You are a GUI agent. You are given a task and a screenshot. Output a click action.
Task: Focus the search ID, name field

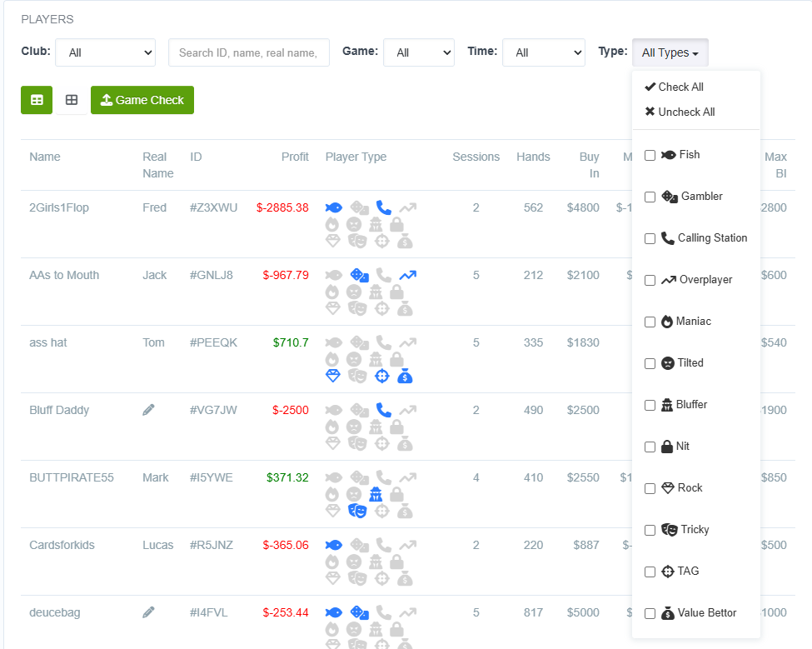tap(248, 52)
